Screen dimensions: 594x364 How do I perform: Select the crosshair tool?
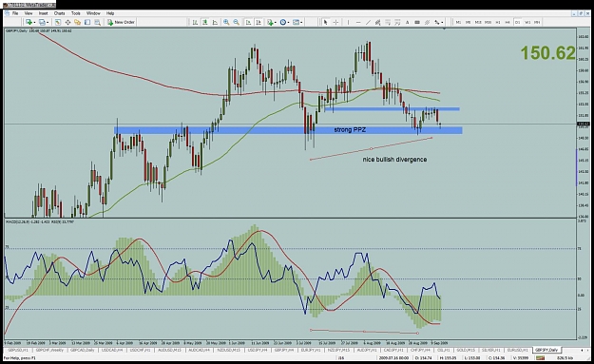pos(335,23)
